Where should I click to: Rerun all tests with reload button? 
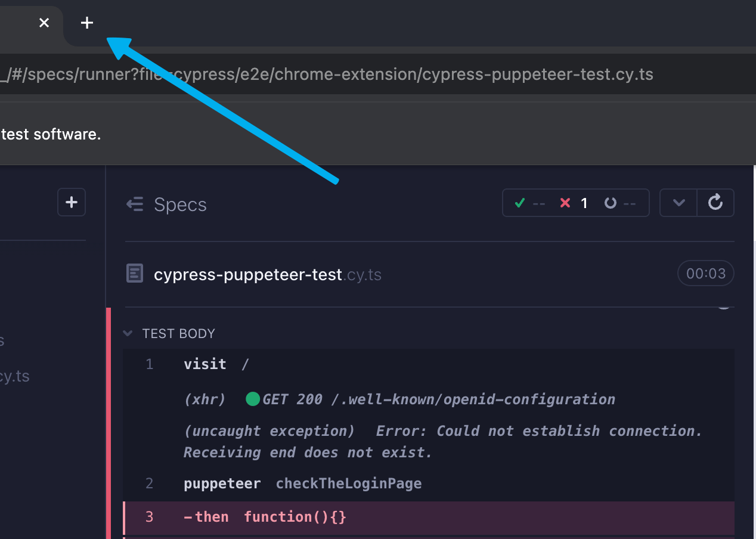pos(715,203)
